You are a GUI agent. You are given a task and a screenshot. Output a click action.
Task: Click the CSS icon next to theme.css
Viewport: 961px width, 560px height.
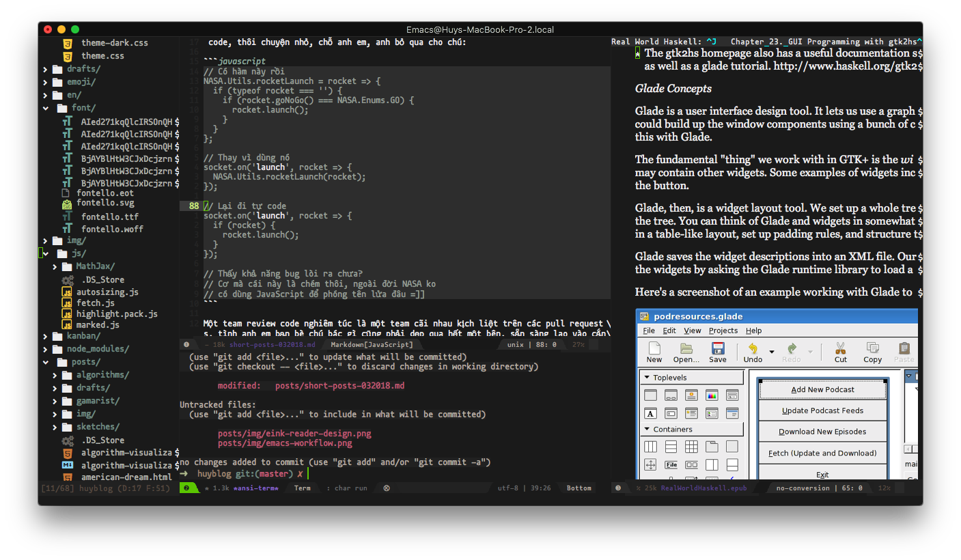coord(68,56)
